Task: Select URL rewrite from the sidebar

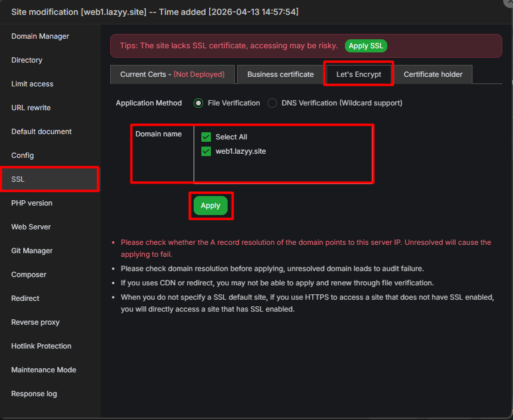Action: coord(31,108)
